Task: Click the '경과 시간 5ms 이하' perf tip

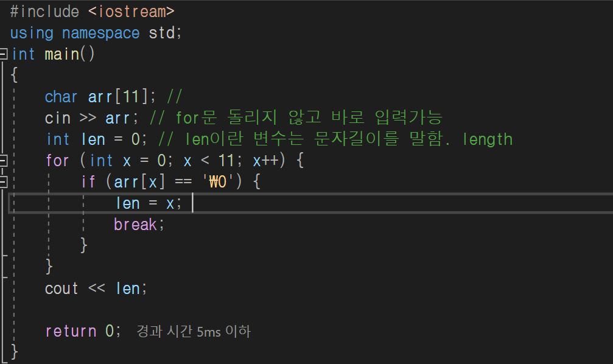Action: click(x=194, y=332)
